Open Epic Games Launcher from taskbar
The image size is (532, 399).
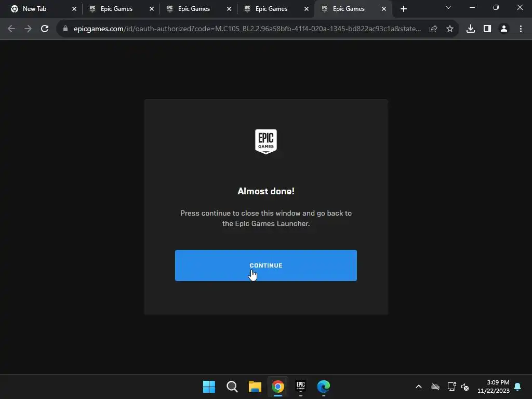301,387
